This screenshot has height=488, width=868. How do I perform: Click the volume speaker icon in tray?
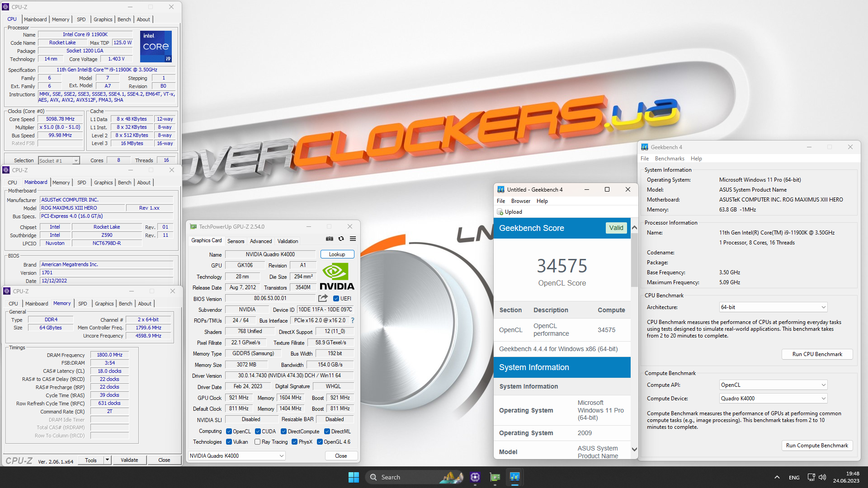(822, 477)
